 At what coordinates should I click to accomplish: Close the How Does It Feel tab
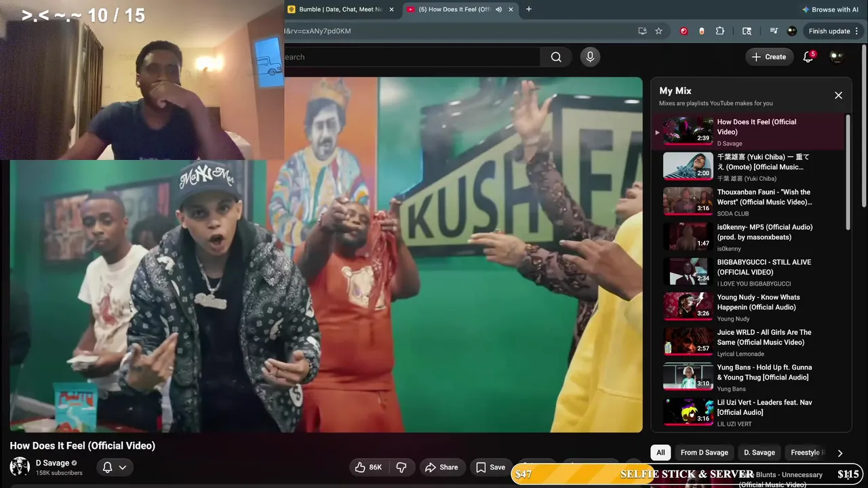pos(511,9)
